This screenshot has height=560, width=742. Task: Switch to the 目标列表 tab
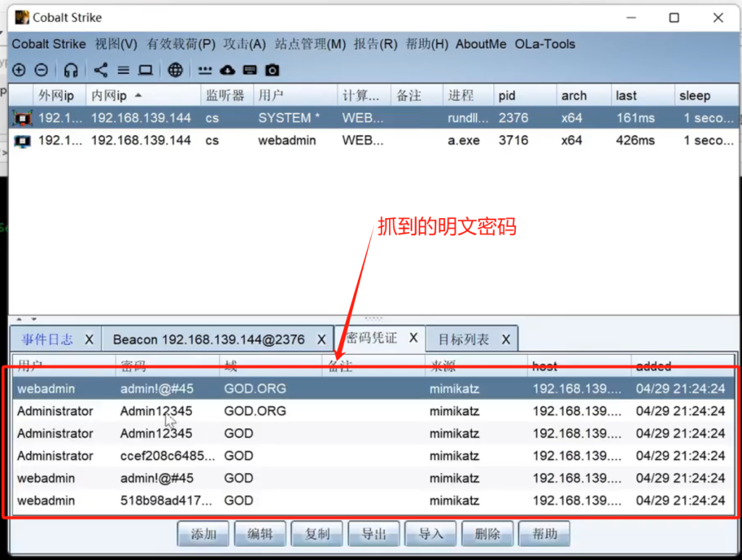tap(463, 339)
